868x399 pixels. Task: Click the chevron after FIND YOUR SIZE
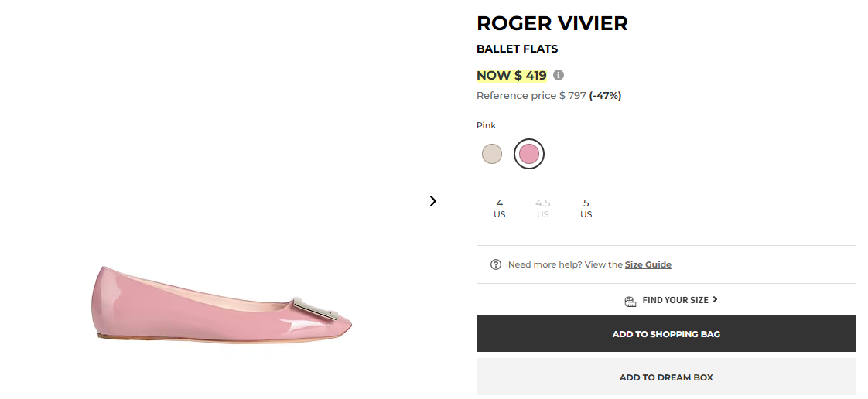click(715, 299)
